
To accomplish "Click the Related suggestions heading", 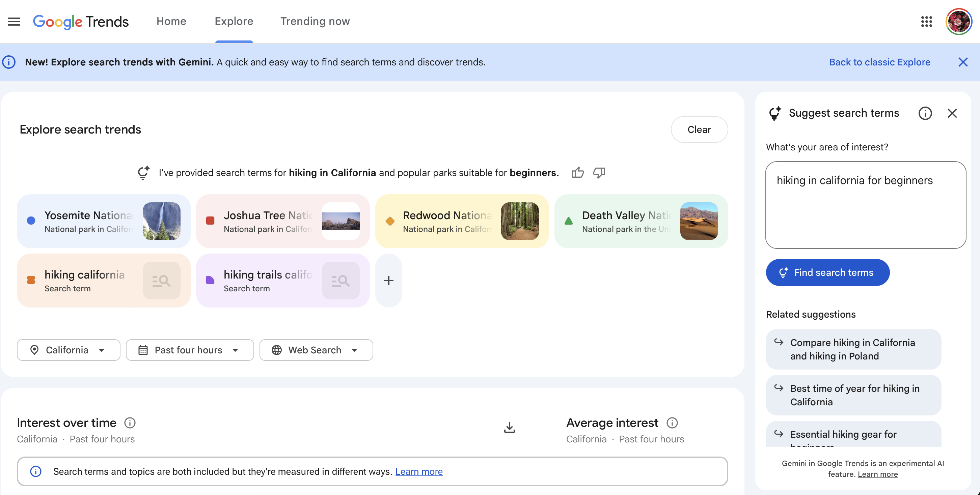I will [811, 314].
